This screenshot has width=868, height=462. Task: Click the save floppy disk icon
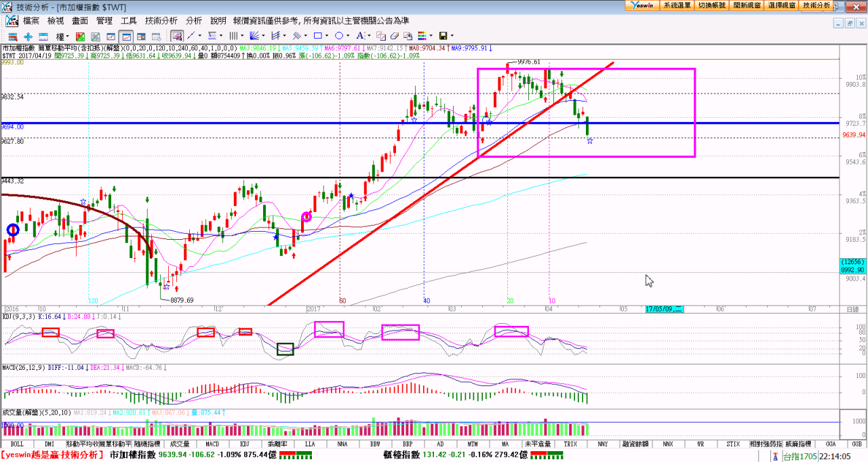443,36
